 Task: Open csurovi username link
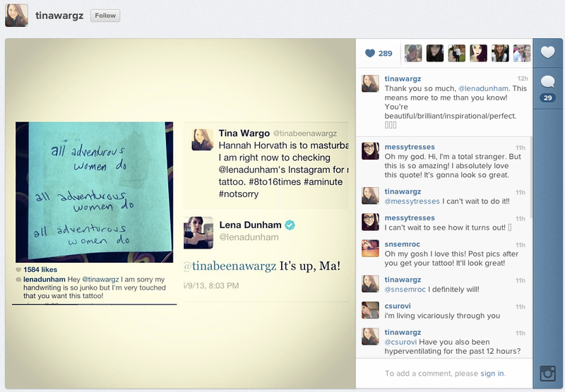tap(398, 306)
